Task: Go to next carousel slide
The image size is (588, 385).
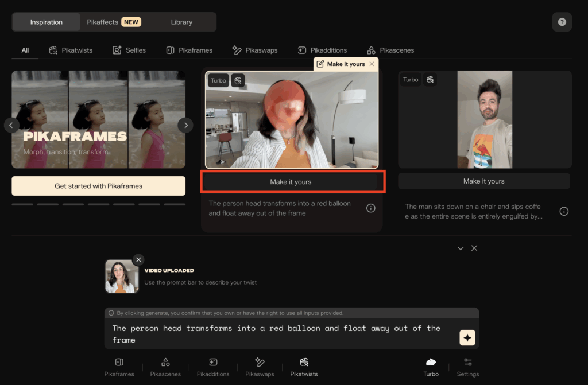Action: click(x=185, y=125)
